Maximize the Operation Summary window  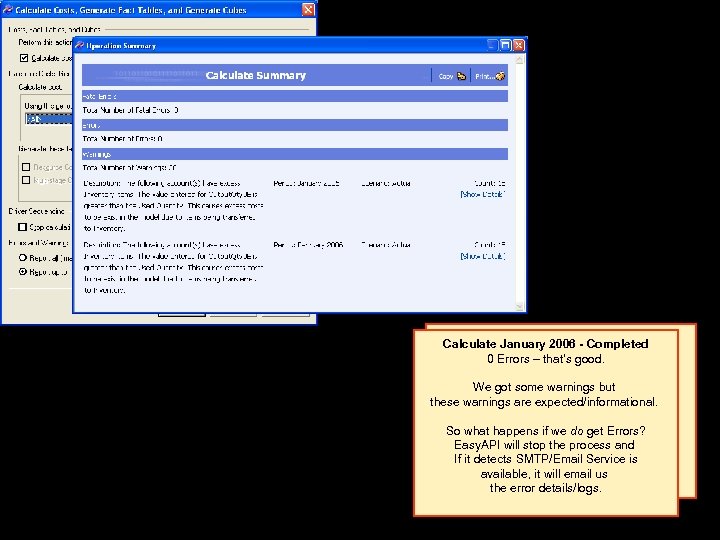click(506, 45)
